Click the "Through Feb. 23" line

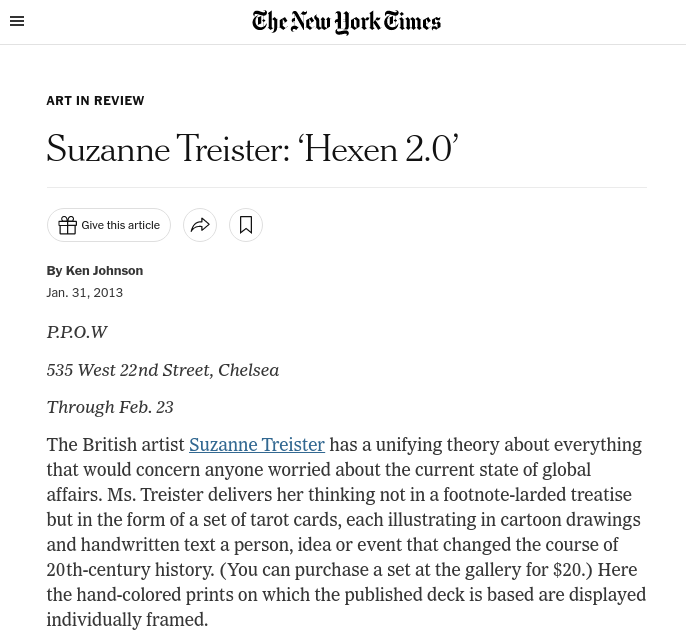click(110, 407)
